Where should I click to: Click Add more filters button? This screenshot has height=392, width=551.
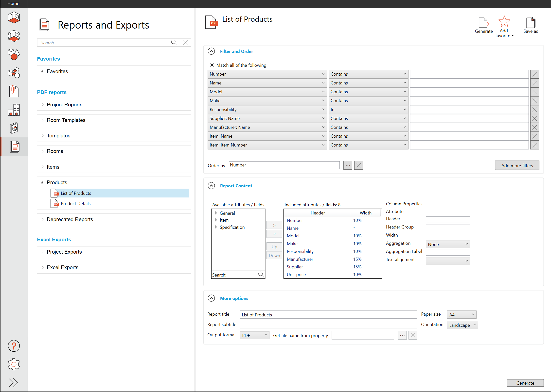(517, 165)
